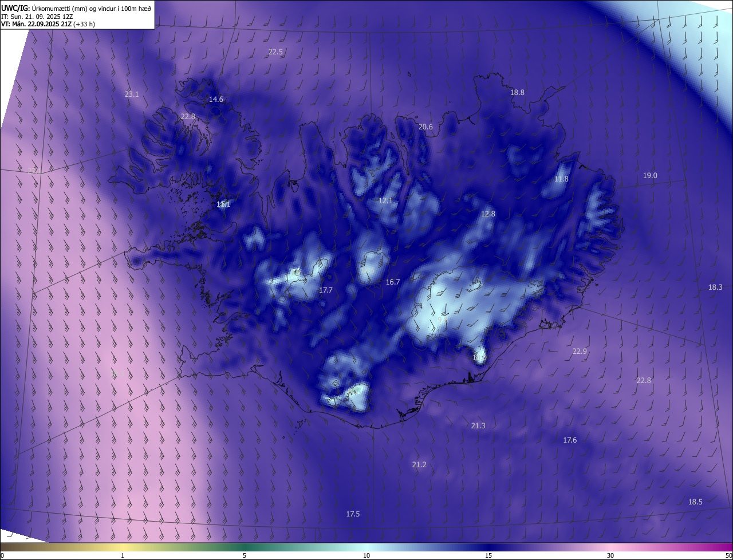733x560 pixels.
Task: Click the 18.8 value on the map
Action: tap(517, 92)
